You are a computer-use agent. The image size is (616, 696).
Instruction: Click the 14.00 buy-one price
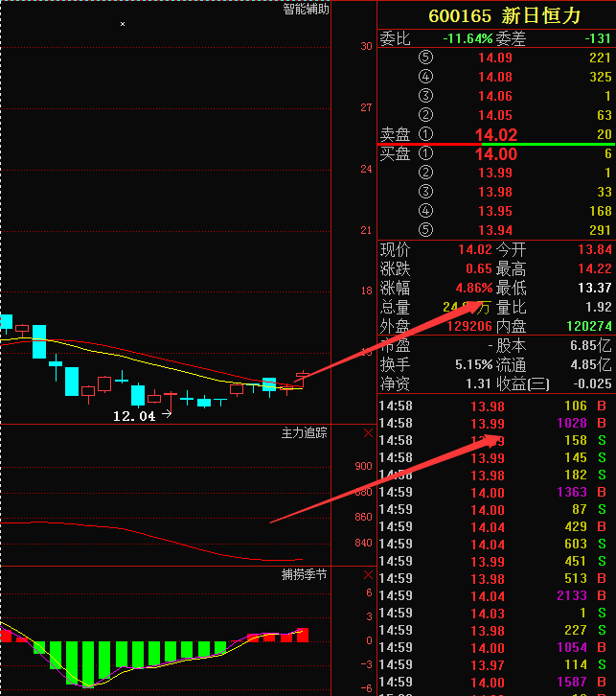point(495,153)
